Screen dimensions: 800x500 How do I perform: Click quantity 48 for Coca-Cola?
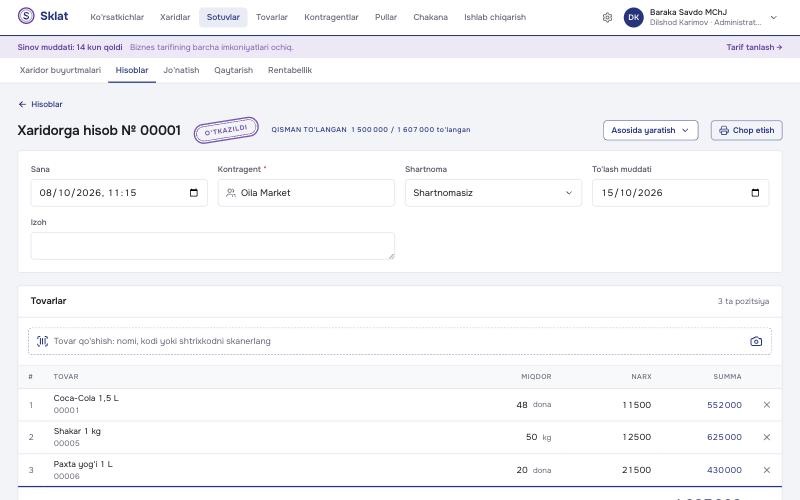(x=521, y=405)
